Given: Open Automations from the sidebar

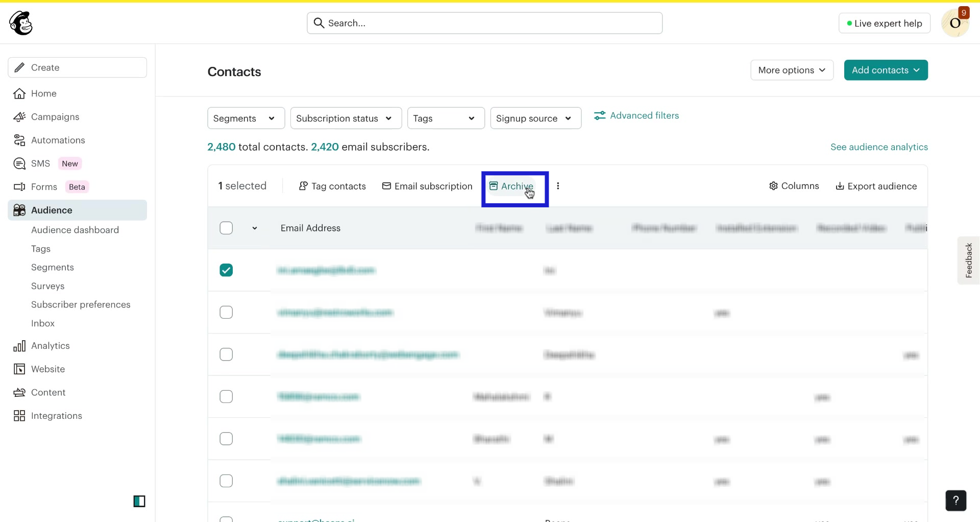Looking at the screenshot, I should click(x=58, y=140).
